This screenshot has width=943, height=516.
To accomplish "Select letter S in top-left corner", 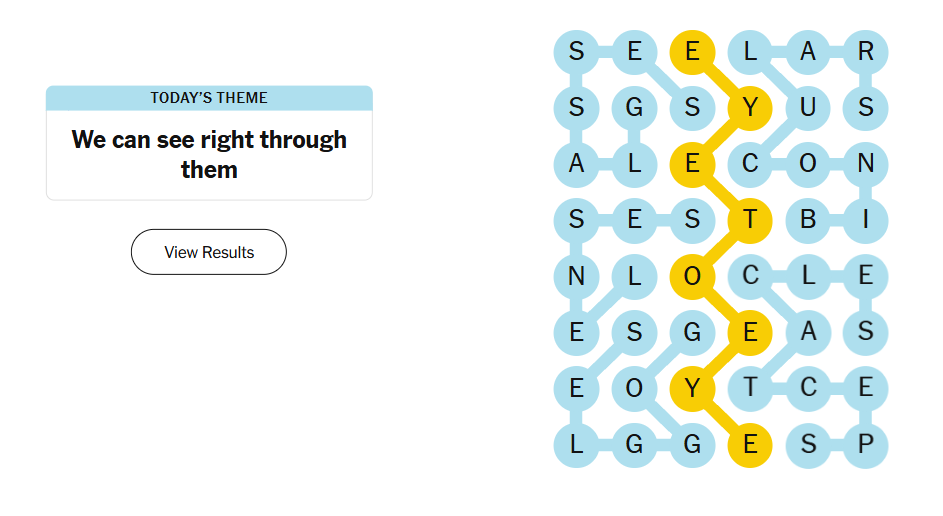I will click(x=577, y=51).
